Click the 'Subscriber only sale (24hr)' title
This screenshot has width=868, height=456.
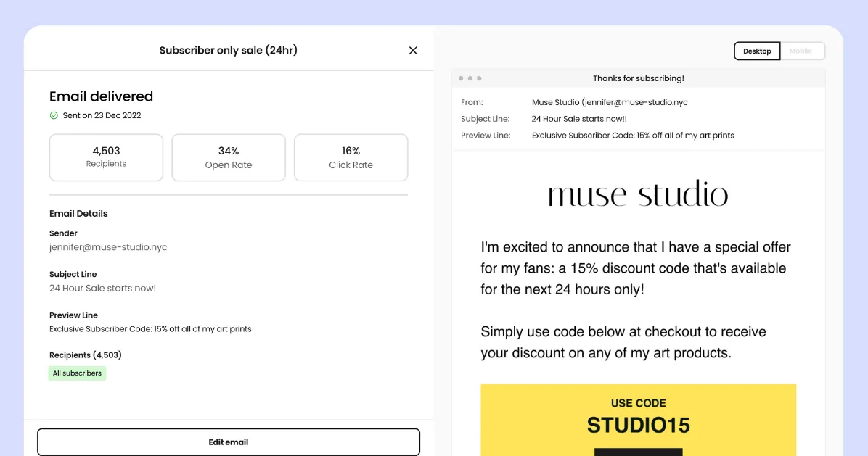click(228, 50)
